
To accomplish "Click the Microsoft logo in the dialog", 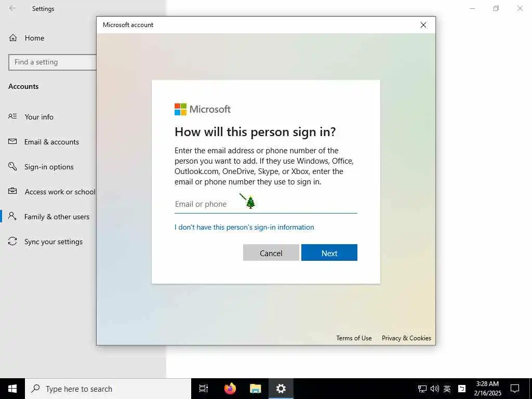I will 203,109.
